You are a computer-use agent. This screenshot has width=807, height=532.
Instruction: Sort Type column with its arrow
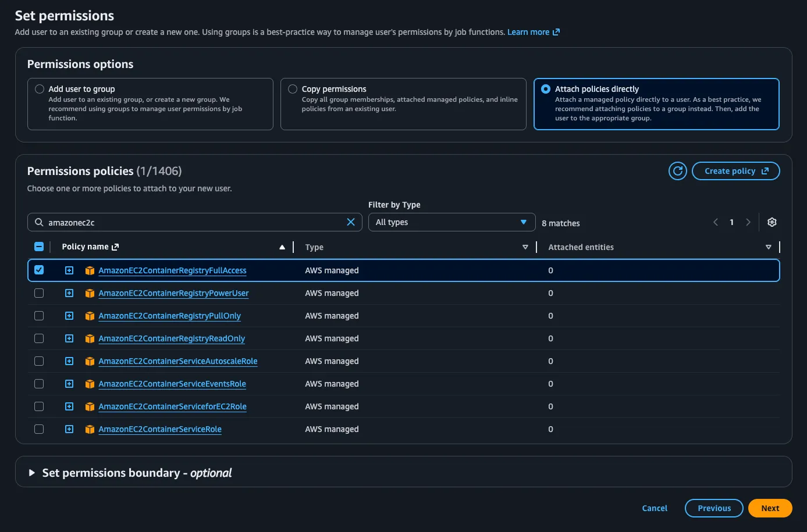coord(525,247)
